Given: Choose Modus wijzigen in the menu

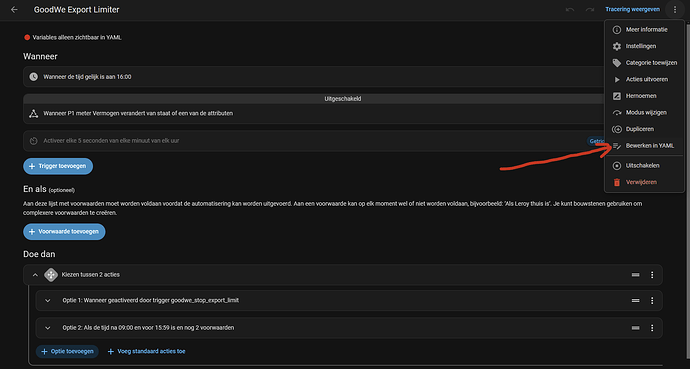Looking at the screenshot, I should tap(644, 113).
